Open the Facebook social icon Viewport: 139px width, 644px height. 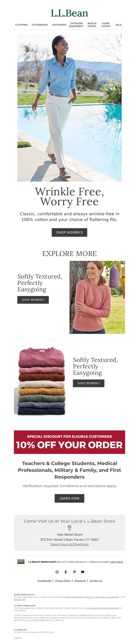[x=66, y=572]
